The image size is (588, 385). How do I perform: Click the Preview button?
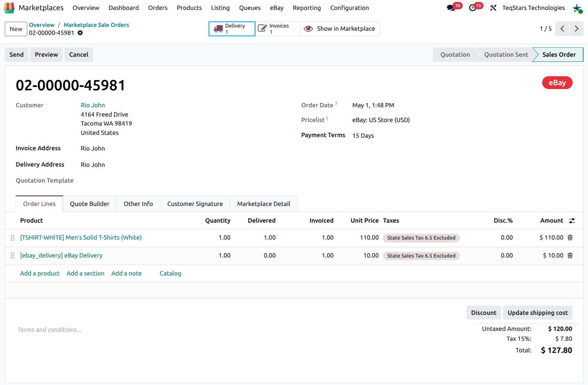[x=46, y=54]
